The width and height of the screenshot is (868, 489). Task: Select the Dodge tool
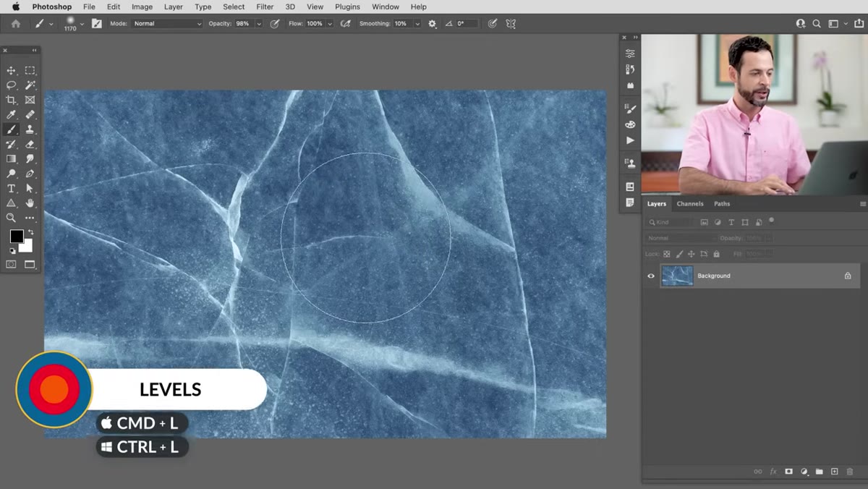pos(12,174)
